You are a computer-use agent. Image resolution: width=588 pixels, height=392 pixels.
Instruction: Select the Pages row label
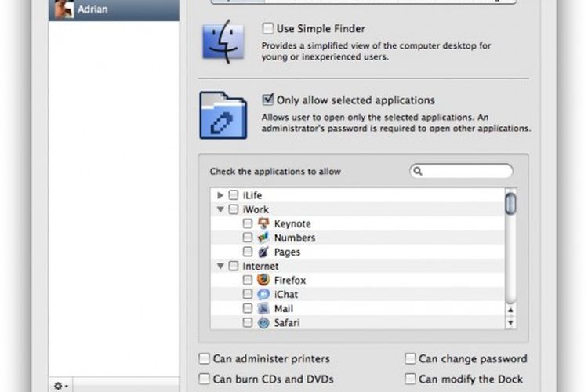(287, 252)
